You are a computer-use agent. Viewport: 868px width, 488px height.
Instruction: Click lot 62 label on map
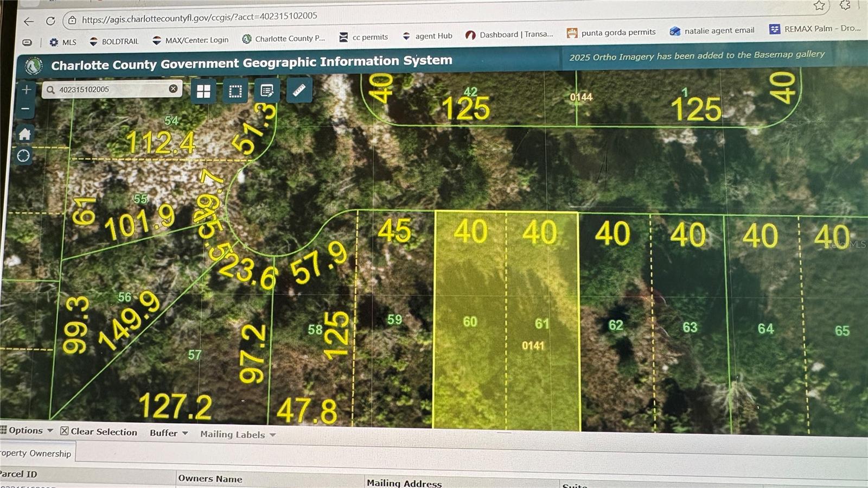616,325
